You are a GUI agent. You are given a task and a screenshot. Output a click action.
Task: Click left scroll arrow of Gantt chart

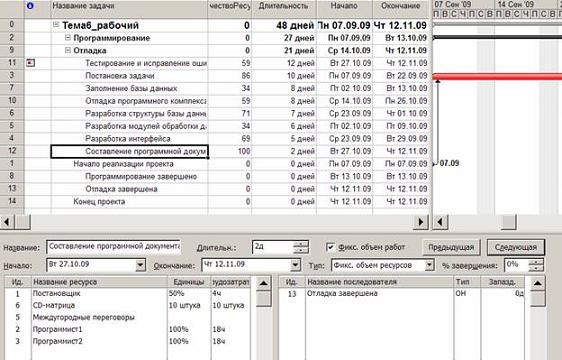440,222
